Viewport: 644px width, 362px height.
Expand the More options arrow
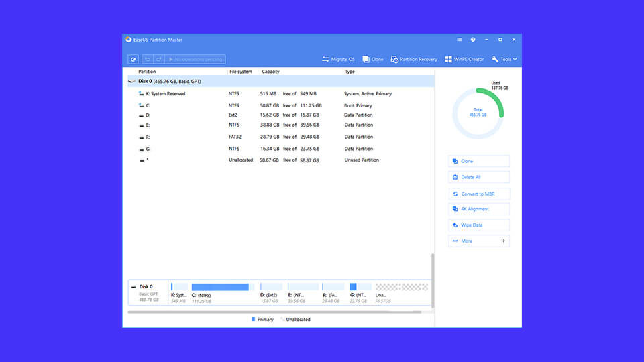[504, 241]
